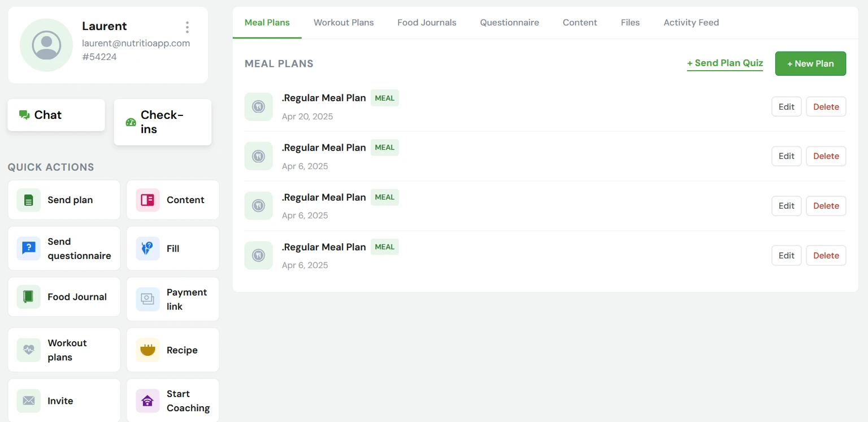The height and width of the screenshot is (422, 868).
Task: Click the green New Plan button
Action: click(810, 63)
